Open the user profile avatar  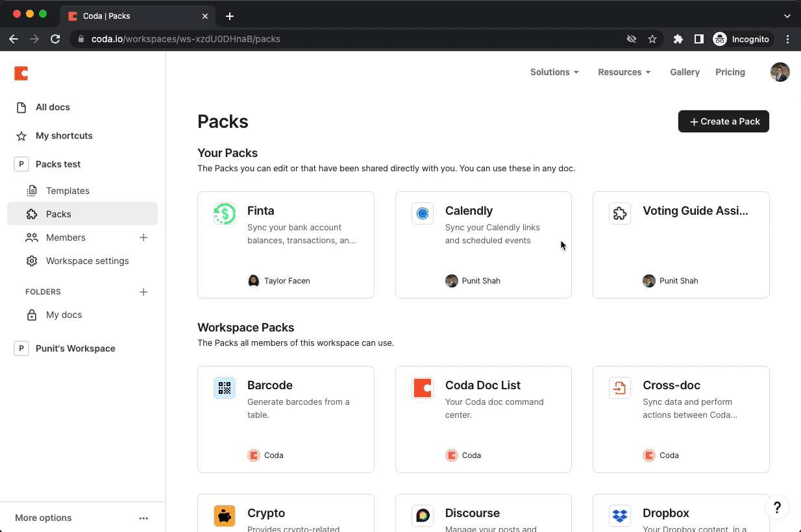[x=780, y=72]
